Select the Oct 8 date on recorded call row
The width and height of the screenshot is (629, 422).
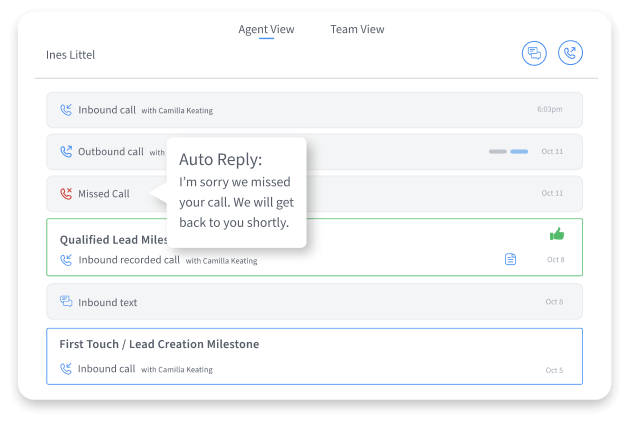[555, 260]
